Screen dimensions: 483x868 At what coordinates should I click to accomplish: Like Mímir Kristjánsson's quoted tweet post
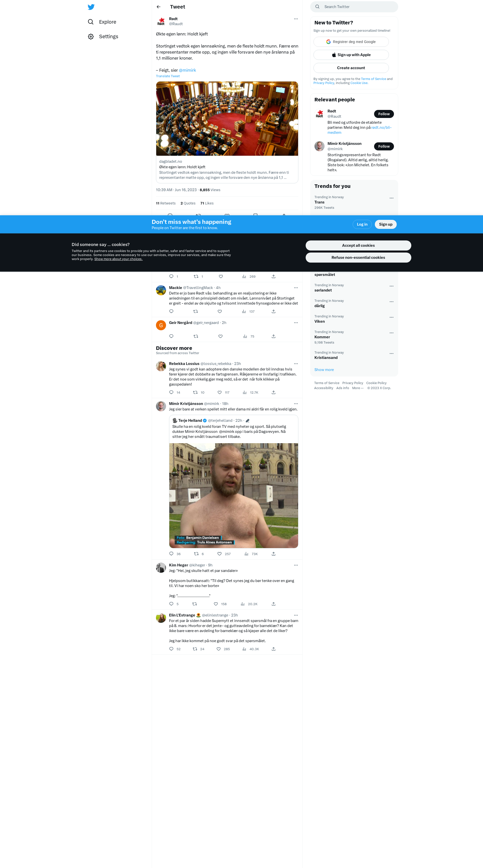pyautogui.click(x=219, y=554)
